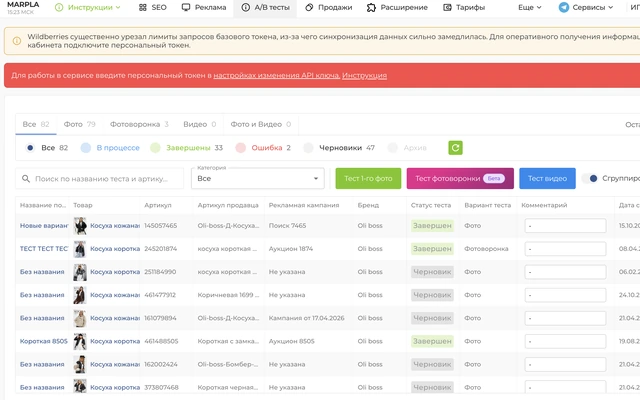Focus the test name search field
This screenshot has width=640, height=400.
coord(100,179)
